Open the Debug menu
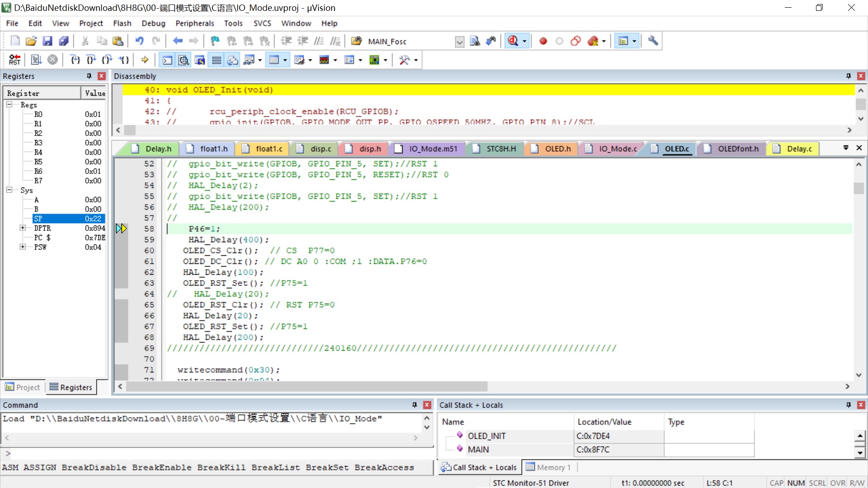 point(153,23)
